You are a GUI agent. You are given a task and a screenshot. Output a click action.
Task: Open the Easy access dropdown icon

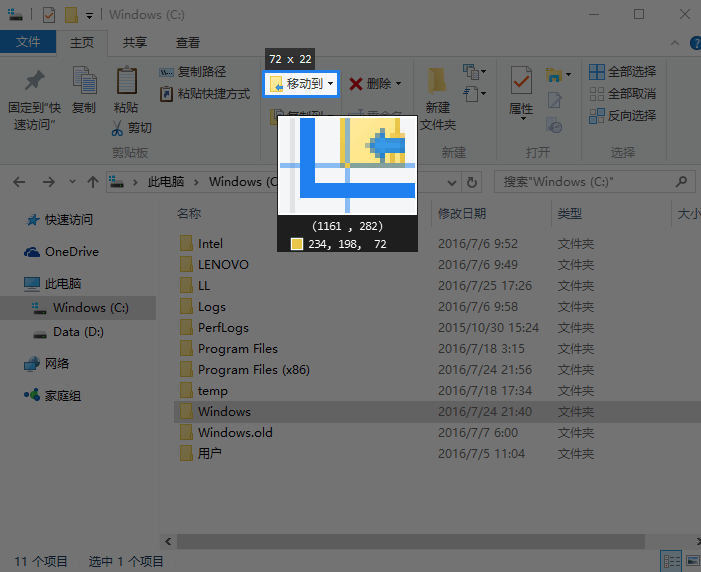[474, 94]
